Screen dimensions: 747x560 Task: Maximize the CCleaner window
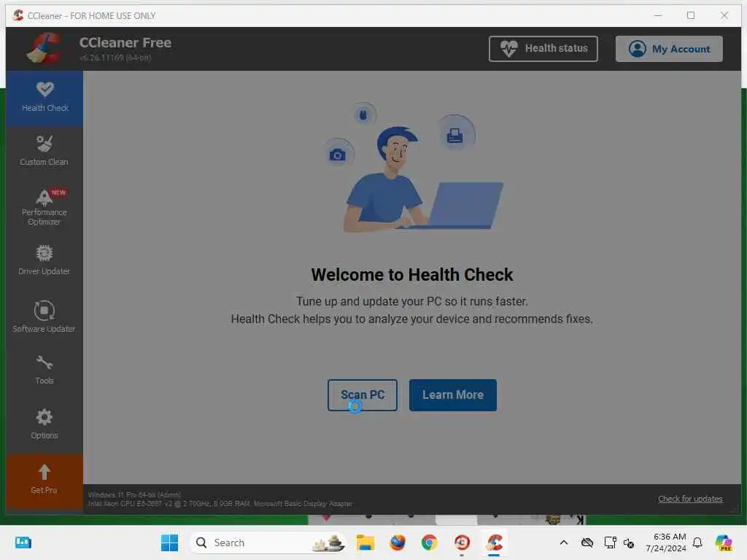691,15
